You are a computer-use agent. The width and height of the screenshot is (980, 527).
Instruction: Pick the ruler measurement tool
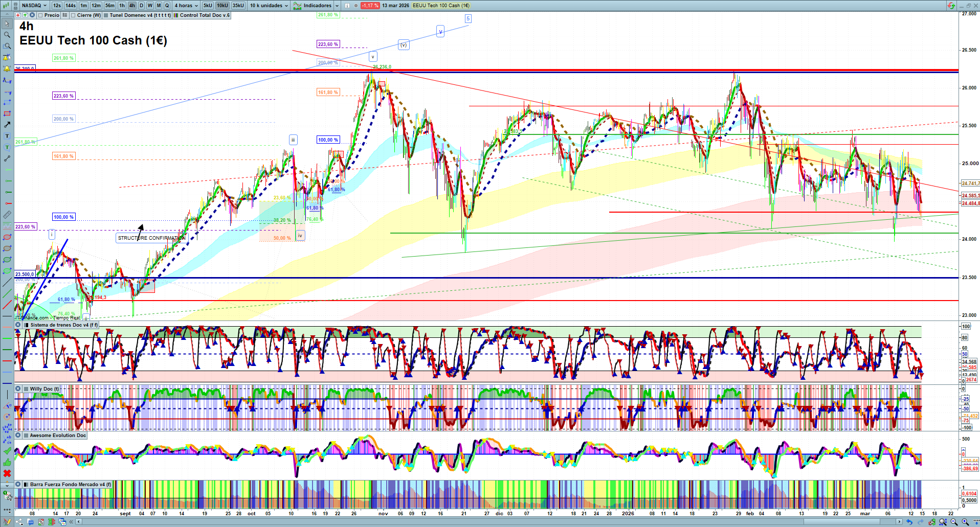pos(7,215)
